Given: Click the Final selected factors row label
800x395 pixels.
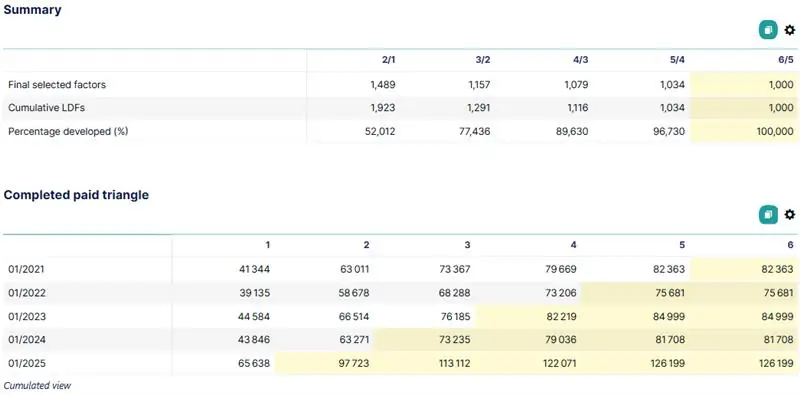Looking at the screenshot, I should coord(57,85).
